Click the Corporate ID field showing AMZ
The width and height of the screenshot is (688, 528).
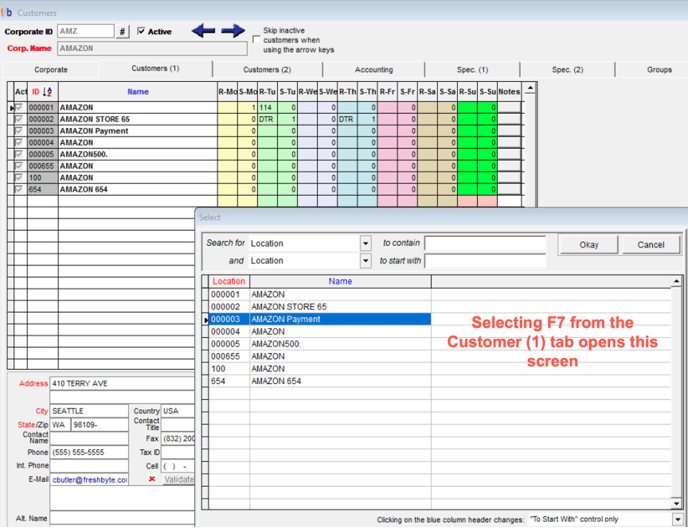(x=86, y=31)
